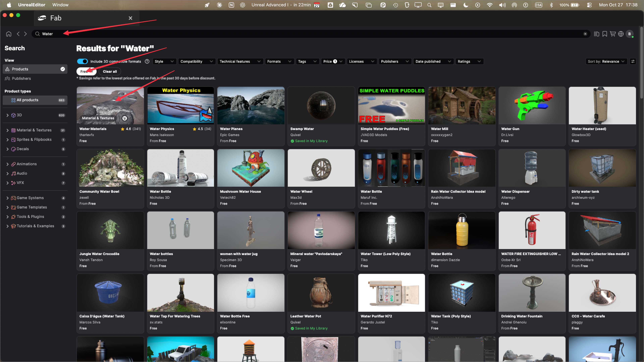Clear the Water search text
Screen dimensions: 644x362
point(585,34)
